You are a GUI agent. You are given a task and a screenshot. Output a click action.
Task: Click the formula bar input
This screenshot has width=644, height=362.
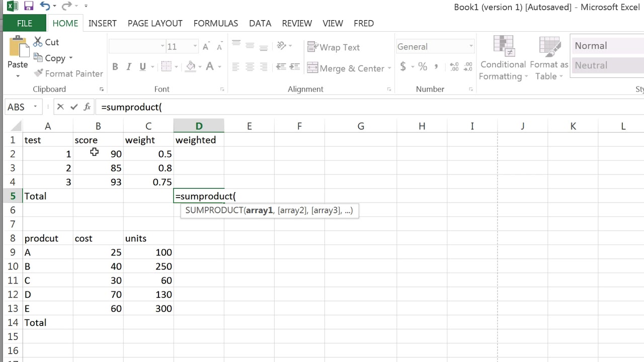370,107
